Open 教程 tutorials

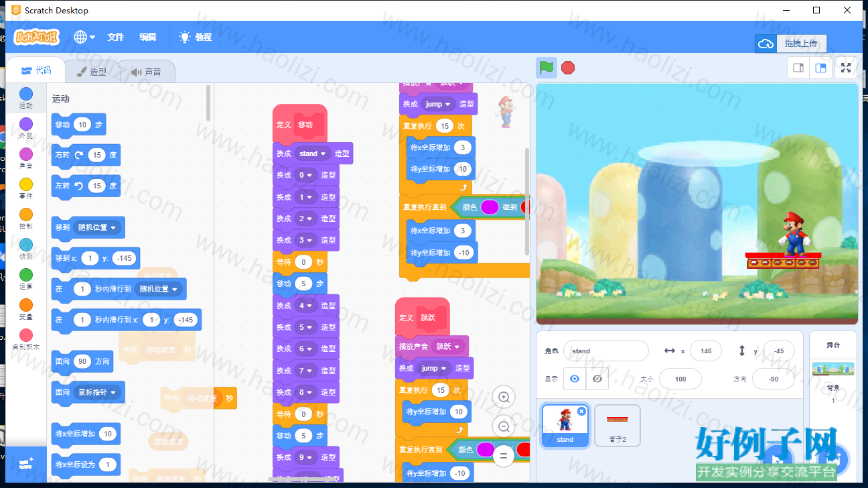tap(196, 37)
